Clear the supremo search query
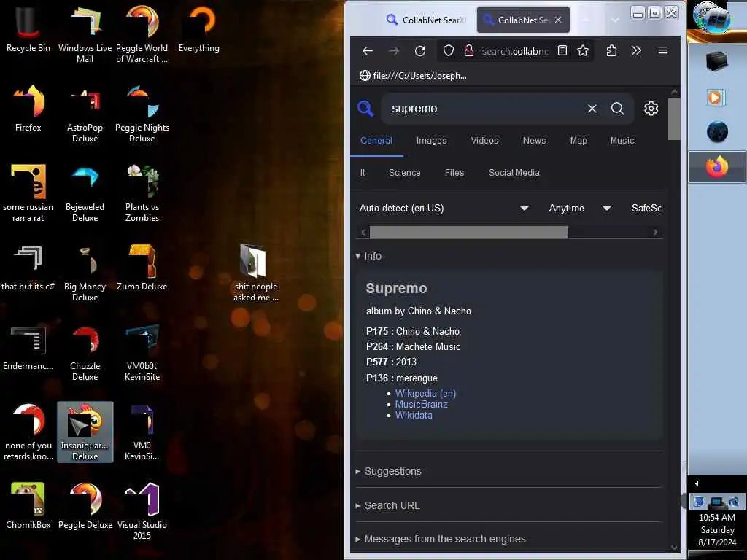The width and height of the screenshot is (747, 560). pyautogui.click(x=592, y=109)
